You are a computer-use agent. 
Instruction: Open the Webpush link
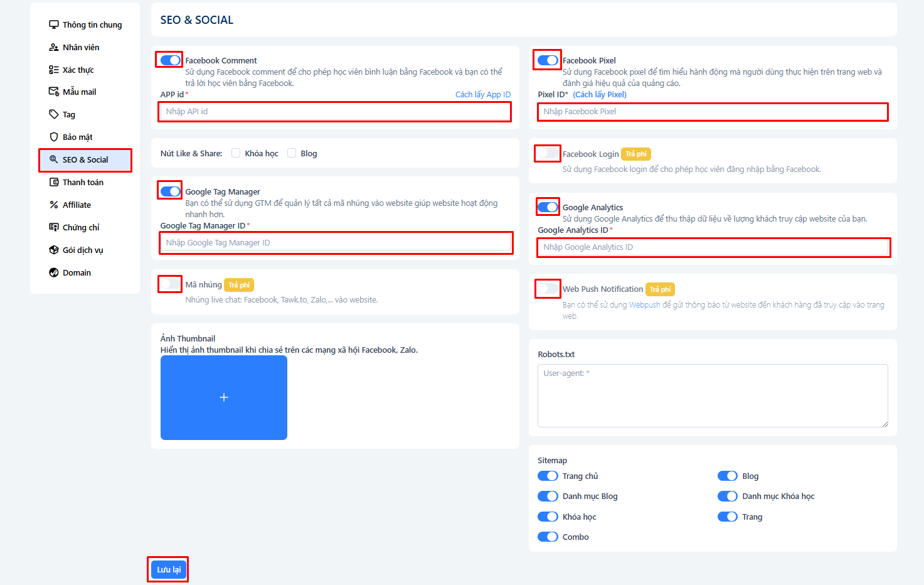click(645, 304)
